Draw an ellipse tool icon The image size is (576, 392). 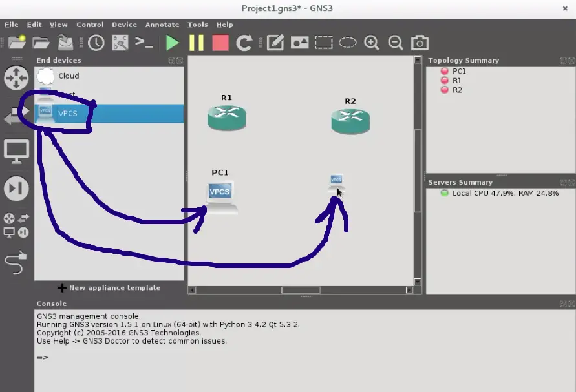348,43
